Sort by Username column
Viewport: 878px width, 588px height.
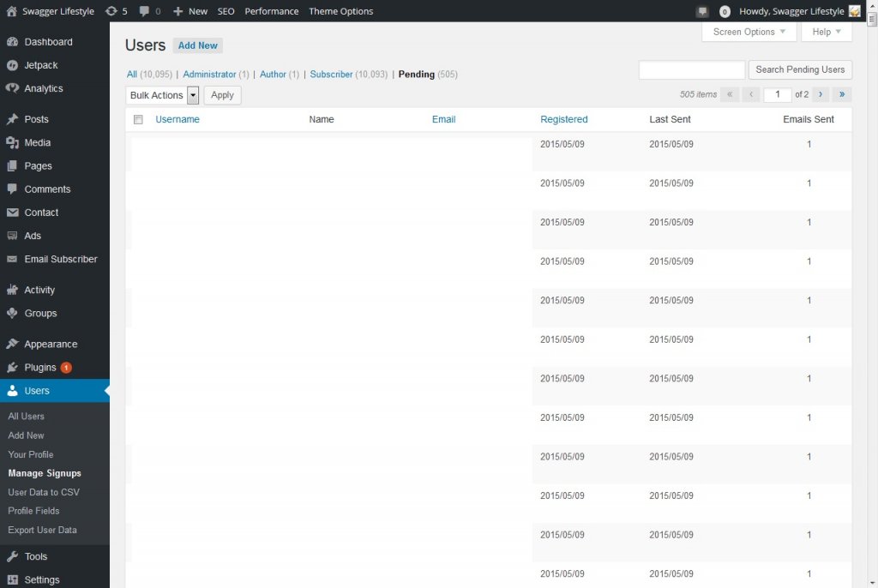(177, 119)
